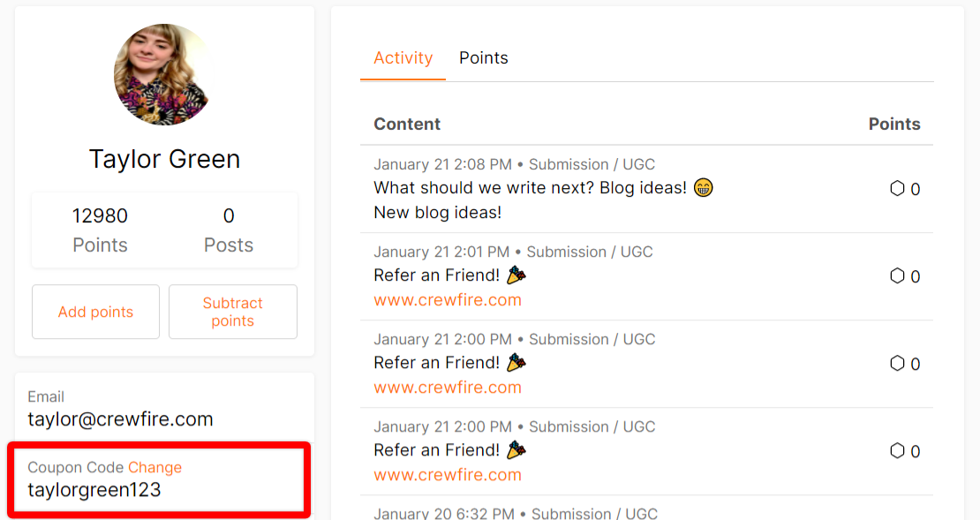The width and height of the screenshot is (980, 520).
Task: Click the points hexagon icon on the 2:08 PM row
Action: (x=897, y=188)
